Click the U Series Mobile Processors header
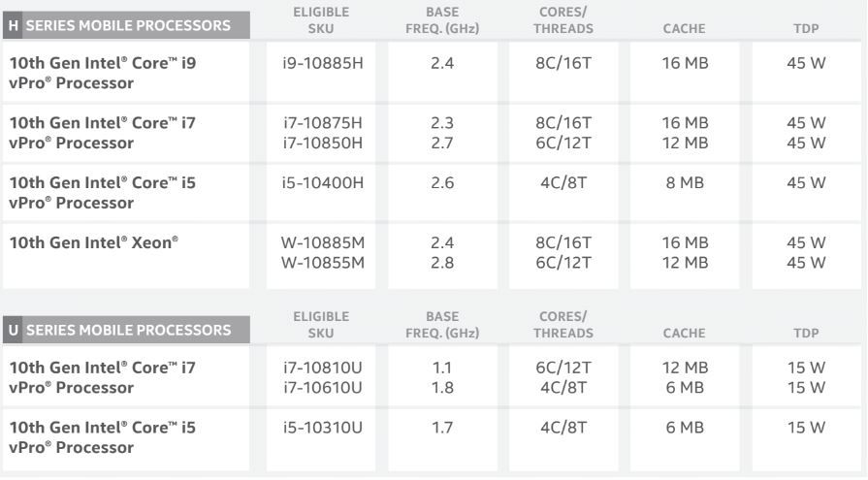 pyautogui.click(x=121, y=330)
